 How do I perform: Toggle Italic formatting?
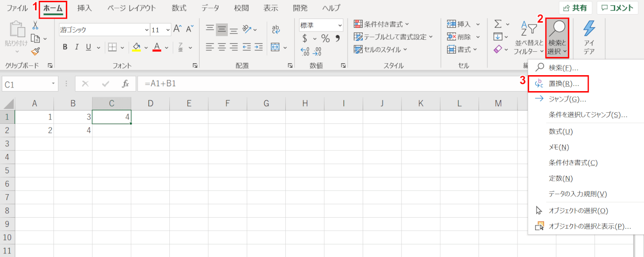coord(77,47)
